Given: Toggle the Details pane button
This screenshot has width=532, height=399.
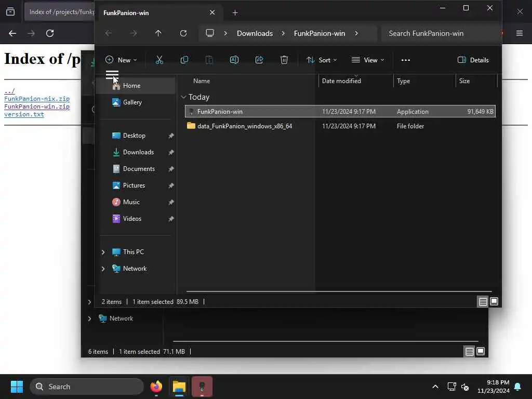Looking at the screenshot, I should (x=473, y=60).
